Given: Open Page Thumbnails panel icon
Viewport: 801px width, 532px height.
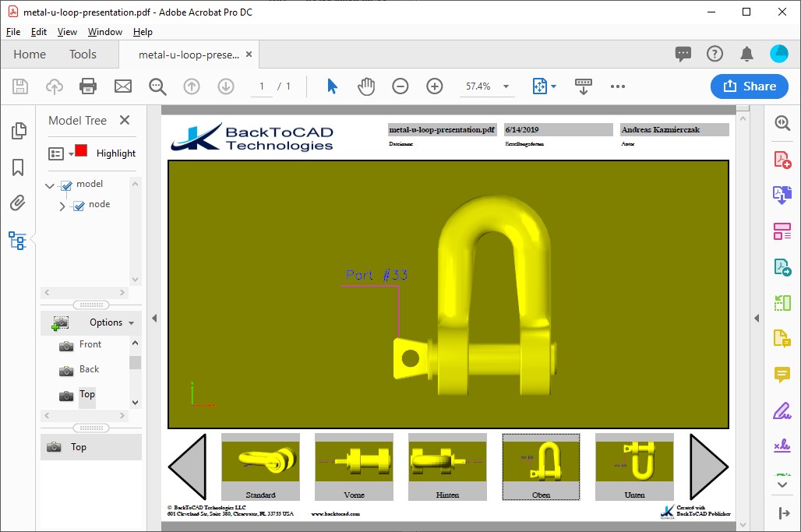Looking at the screenshot, I should pos(19,131).
